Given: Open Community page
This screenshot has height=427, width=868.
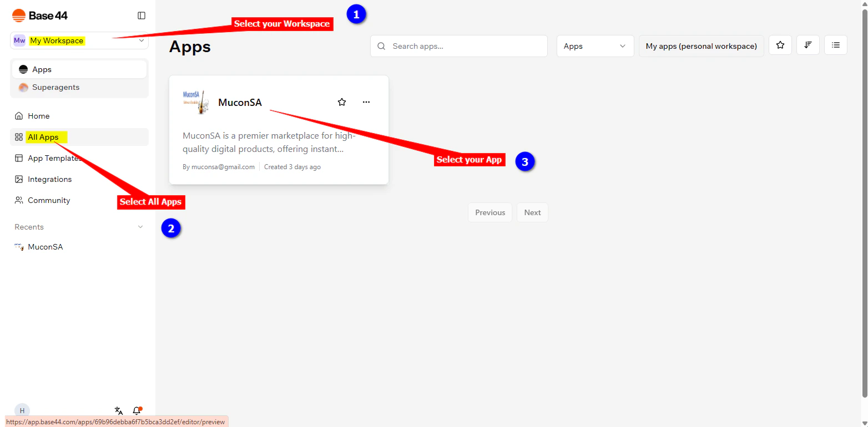Looking at the screenshot, I should click(79, 200).
